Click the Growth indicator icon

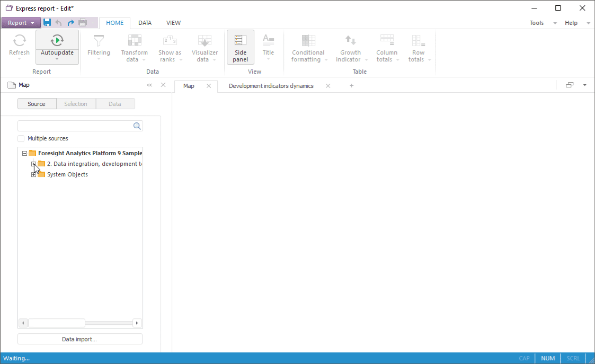tap(350, 40)
